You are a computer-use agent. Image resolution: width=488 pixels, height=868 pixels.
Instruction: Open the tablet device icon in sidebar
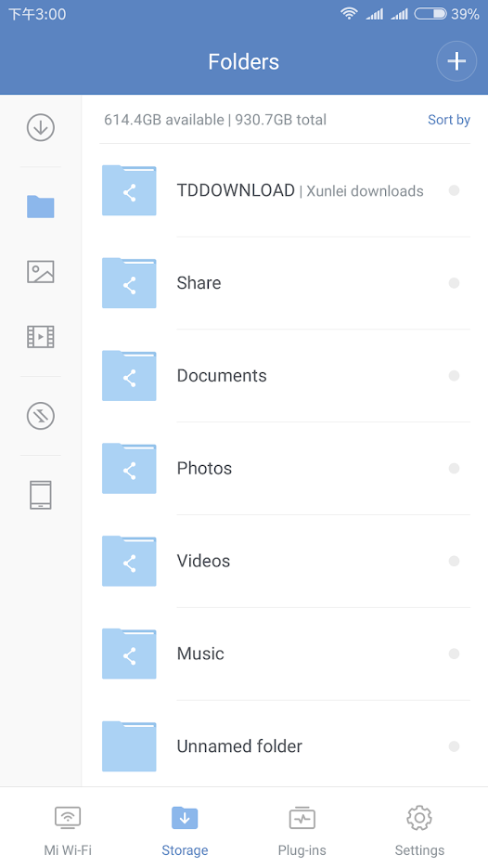[x=41, y=495]
